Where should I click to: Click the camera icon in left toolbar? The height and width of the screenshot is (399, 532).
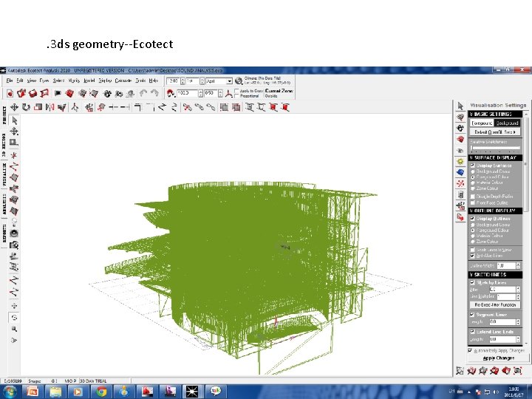pos(14,245)
